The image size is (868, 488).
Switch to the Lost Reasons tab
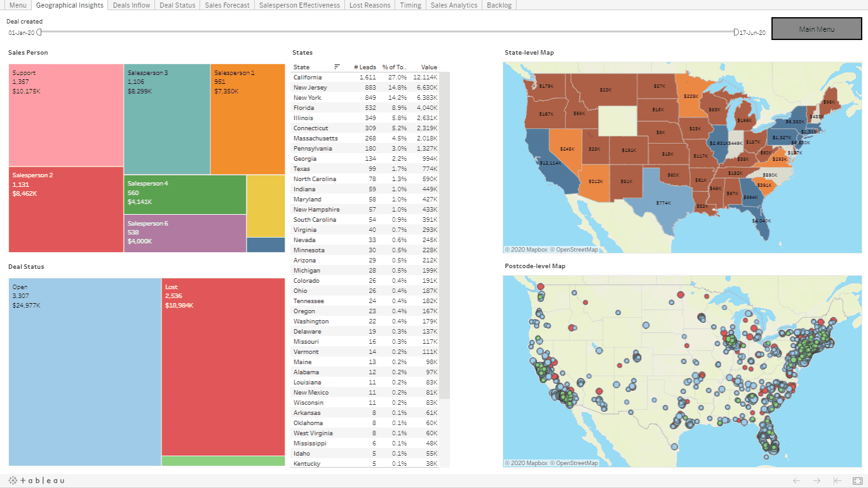coord(370,5)
